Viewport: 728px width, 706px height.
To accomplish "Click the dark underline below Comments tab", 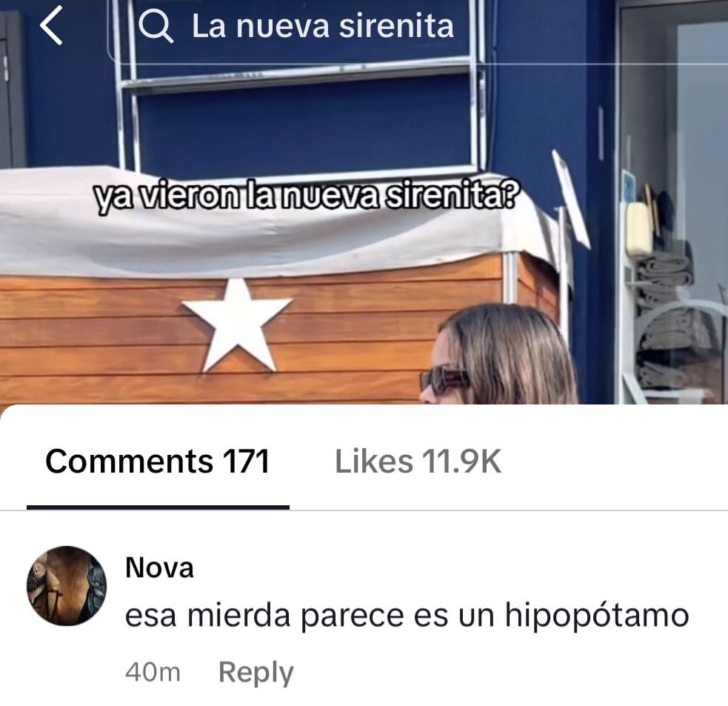I will pyautogui.click(x=158, y=507).
